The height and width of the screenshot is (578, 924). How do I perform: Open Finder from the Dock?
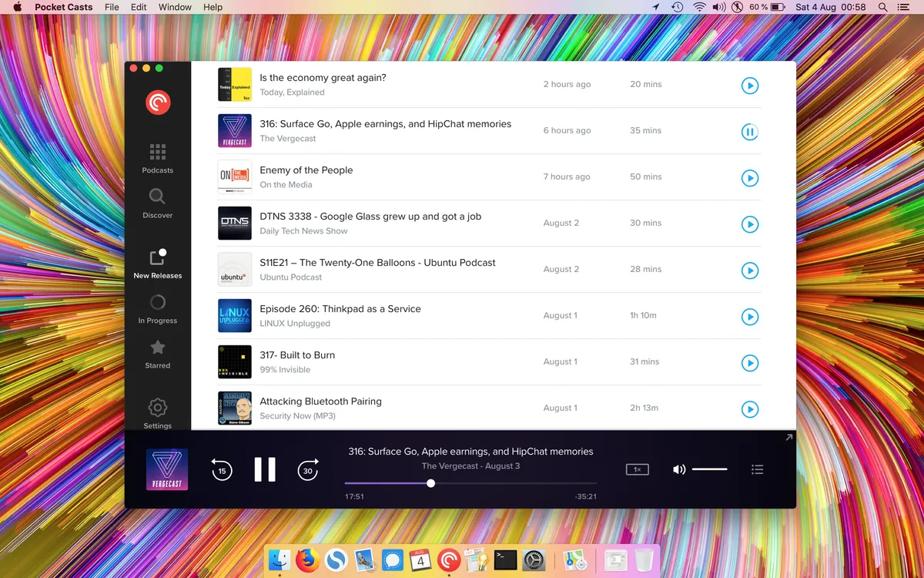coord(280,559)
